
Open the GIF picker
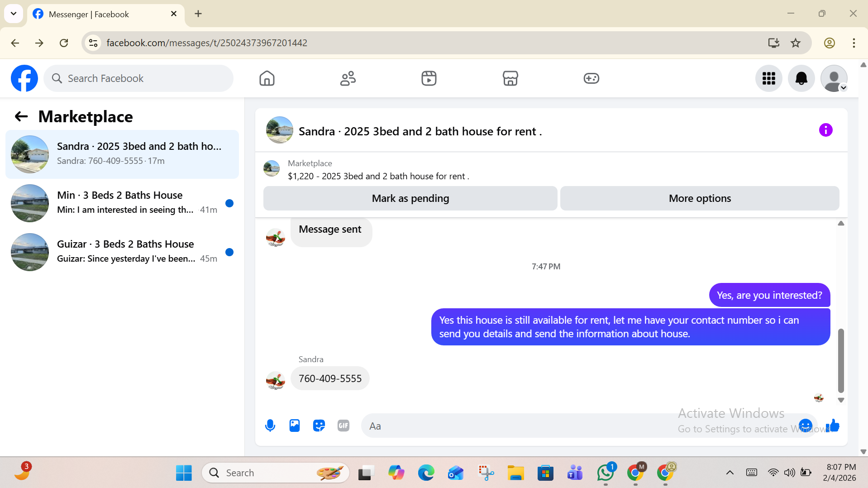[x=343, y=426]
